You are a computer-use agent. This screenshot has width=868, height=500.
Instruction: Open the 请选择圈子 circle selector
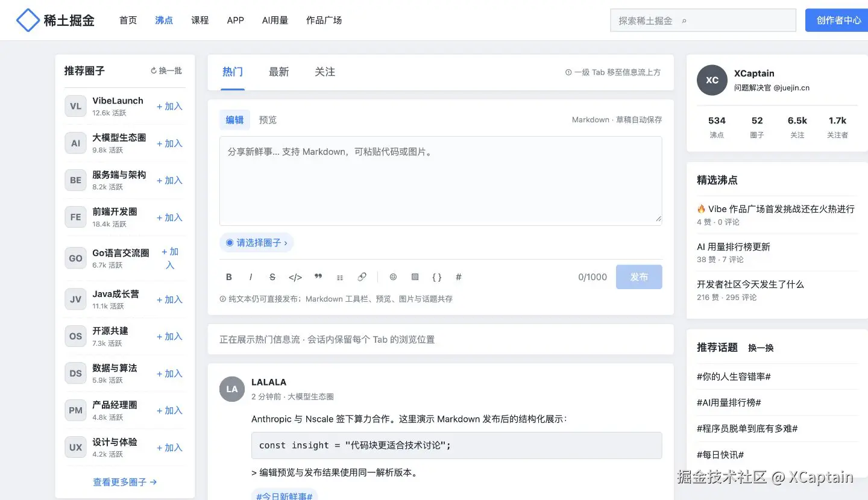(257, 243)
